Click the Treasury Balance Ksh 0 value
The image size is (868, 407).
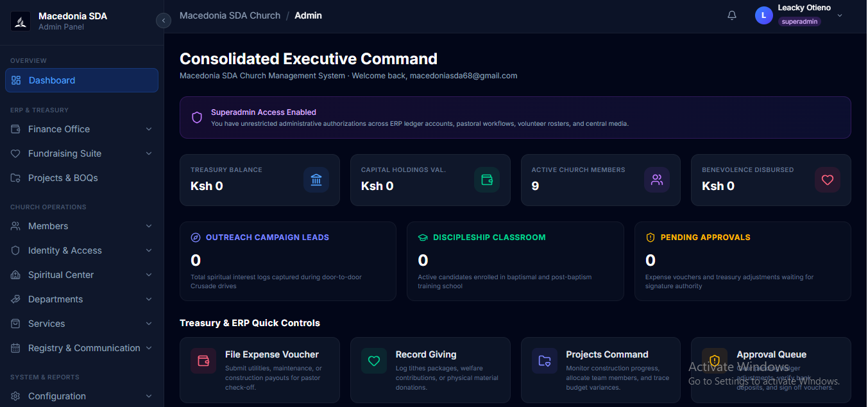(x=207, y=186)
